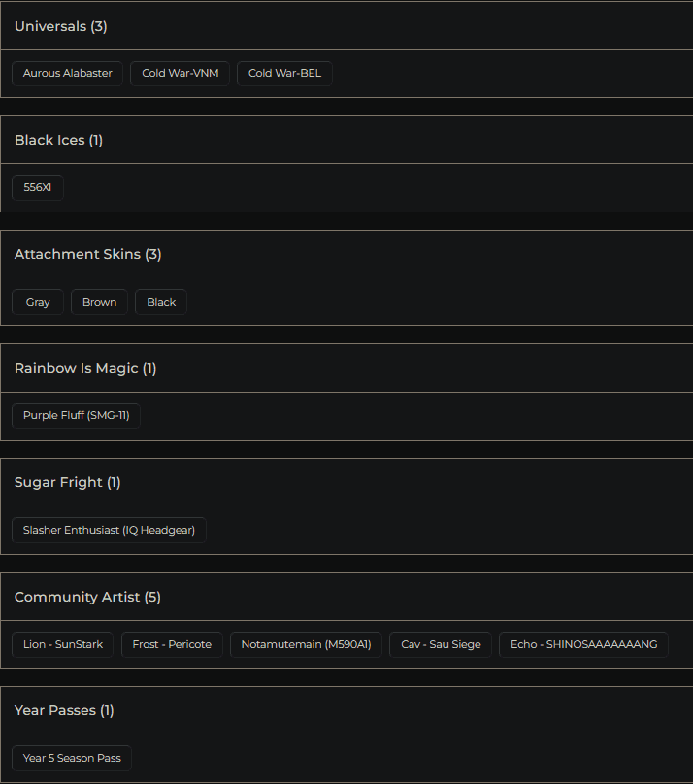Toggle the Black Ices (1) section header

click(x=58, y=140)
